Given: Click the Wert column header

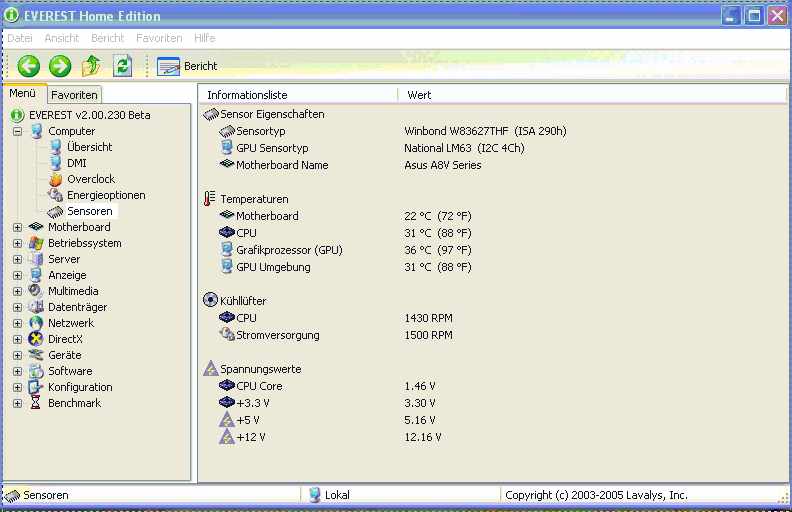Looking at the screenshot, I should click(x=592, y=95).
